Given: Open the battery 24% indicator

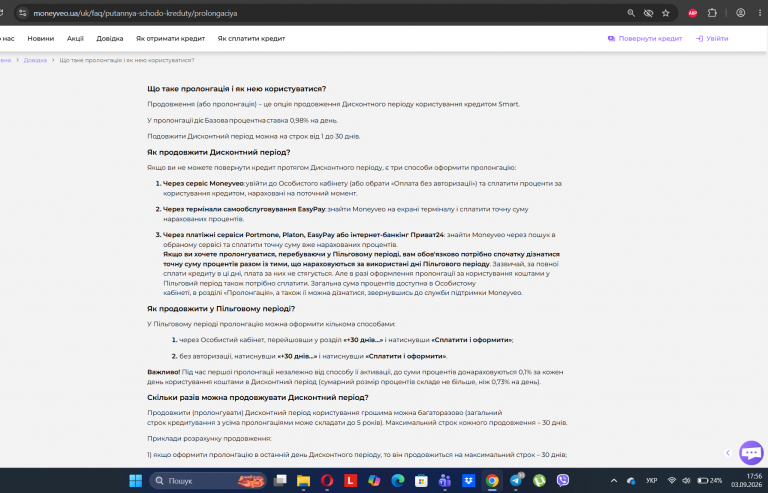Looking at the screenshot, I should [x=709, y=481].
